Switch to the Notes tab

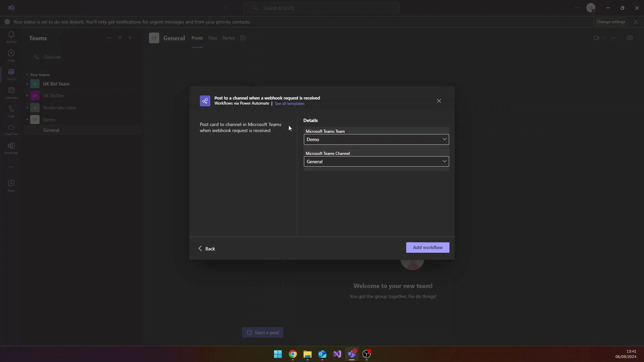point(228,38)
